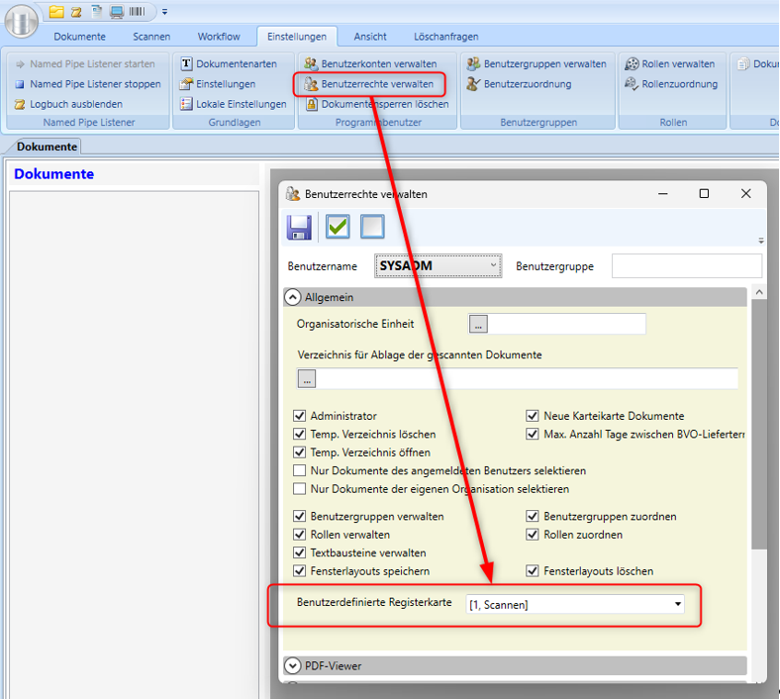The width and height of the screenshot is (780, 700).
Task: Expand the PDF-Viewer section
Action: (x=293, y=666)
